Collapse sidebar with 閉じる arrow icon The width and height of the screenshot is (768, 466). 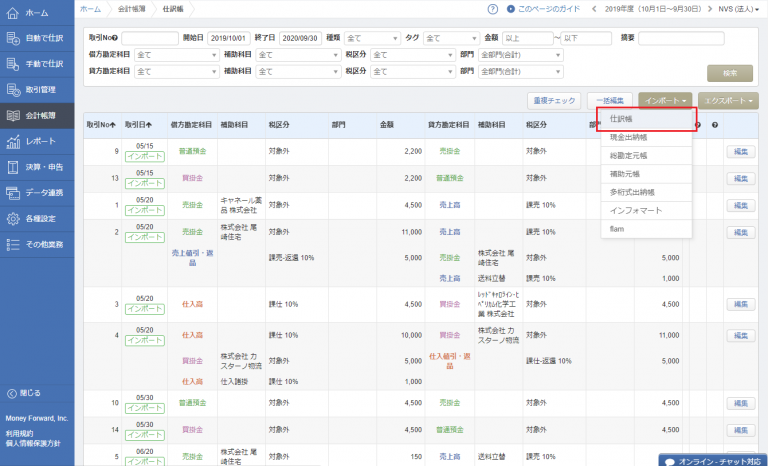pos(12,393)
